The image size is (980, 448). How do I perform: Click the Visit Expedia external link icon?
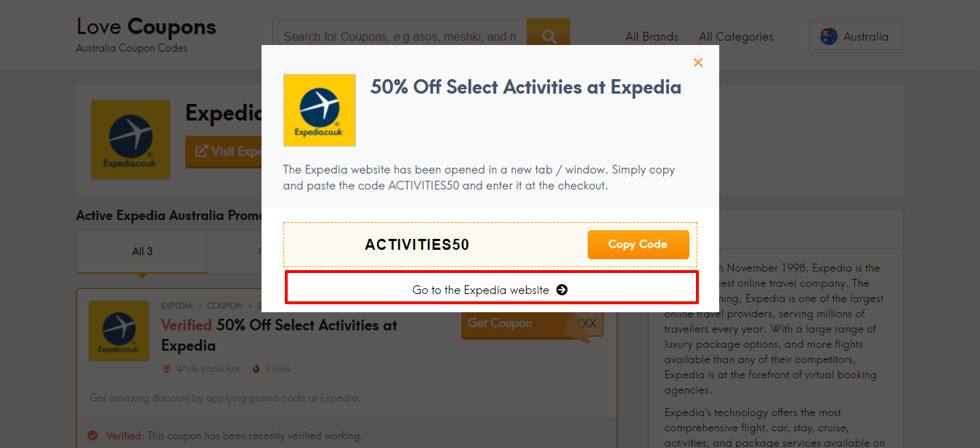[x=200, y=151]
